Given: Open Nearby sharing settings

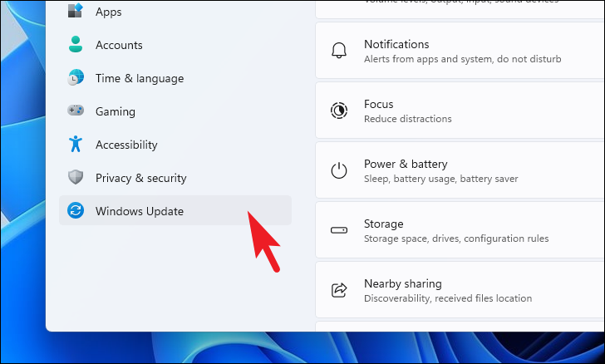Looking at the screenshot, I should pos(460,290).
